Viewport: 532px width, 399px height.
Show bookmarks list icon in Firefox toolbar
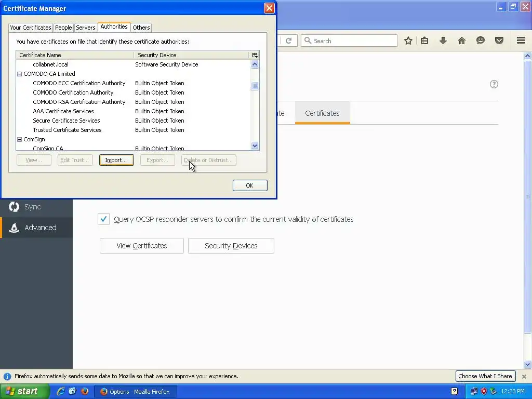(x=424, y=41)
